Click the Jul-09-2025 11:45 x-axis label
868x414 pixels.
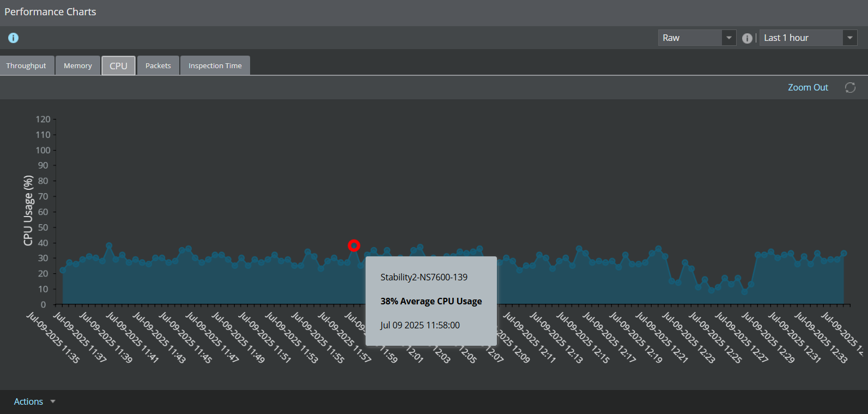[x=185, y=338]
